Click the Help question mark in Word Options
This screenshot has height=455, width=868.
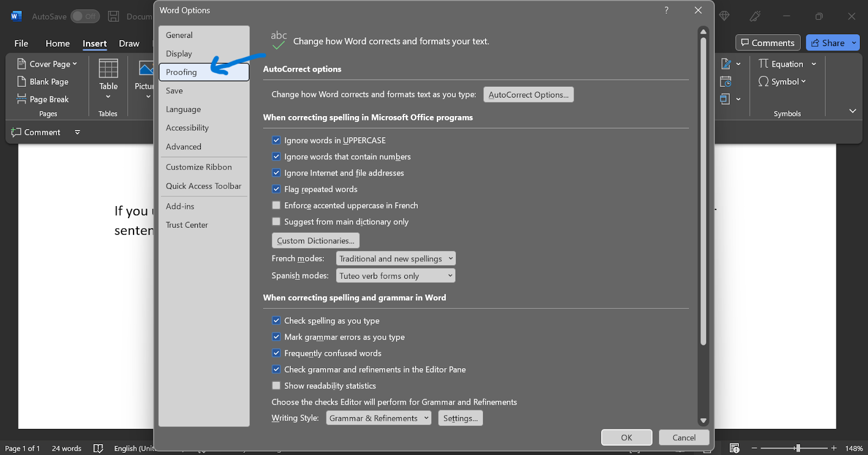coord(666,10)
